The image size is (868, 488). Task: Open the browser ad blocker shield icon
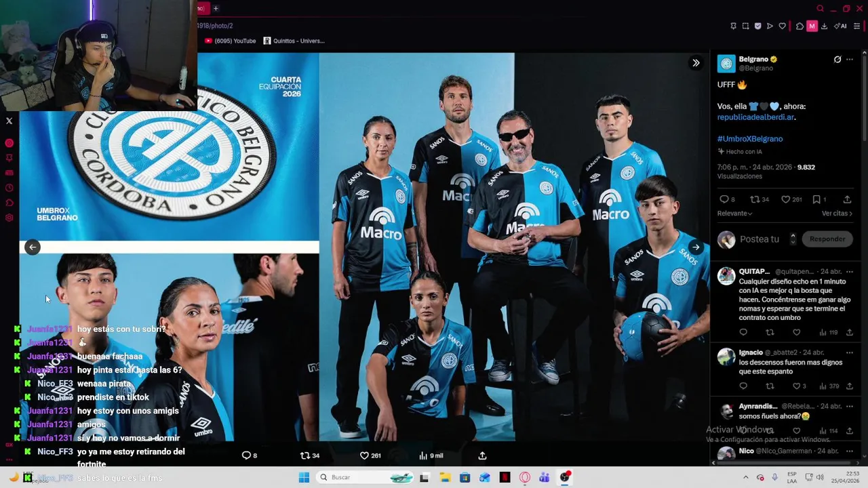point(757,26)
